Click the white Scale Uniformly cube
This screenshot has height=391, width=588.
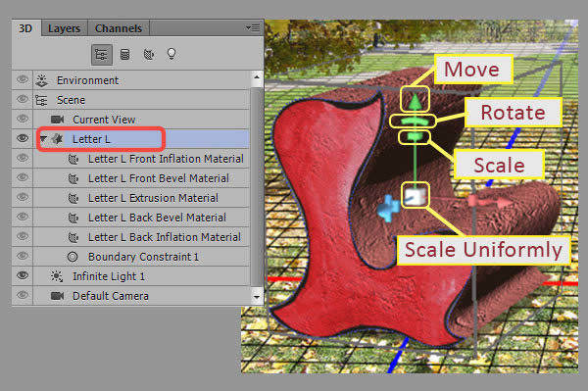[415, 195]
